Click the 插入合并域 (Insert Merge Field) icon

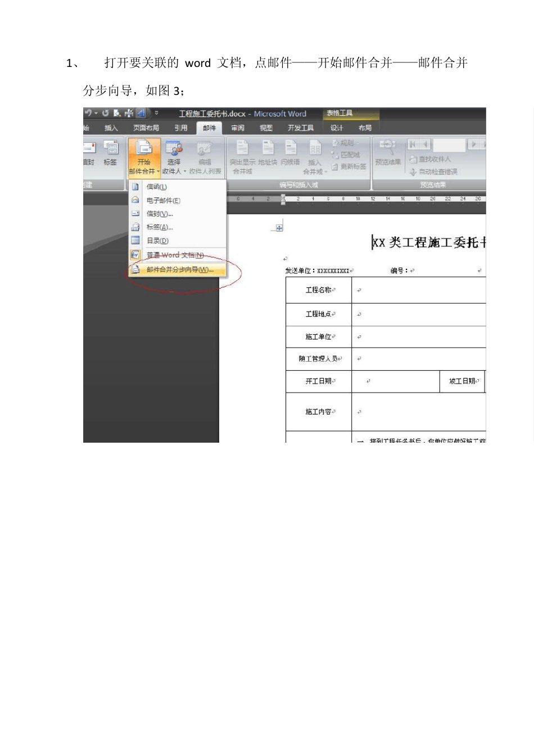click(x=315, y=148)
